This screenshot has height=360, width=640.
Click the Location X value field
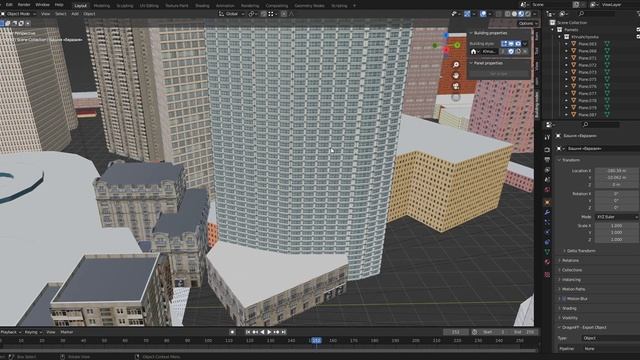(x=617, y=171)
